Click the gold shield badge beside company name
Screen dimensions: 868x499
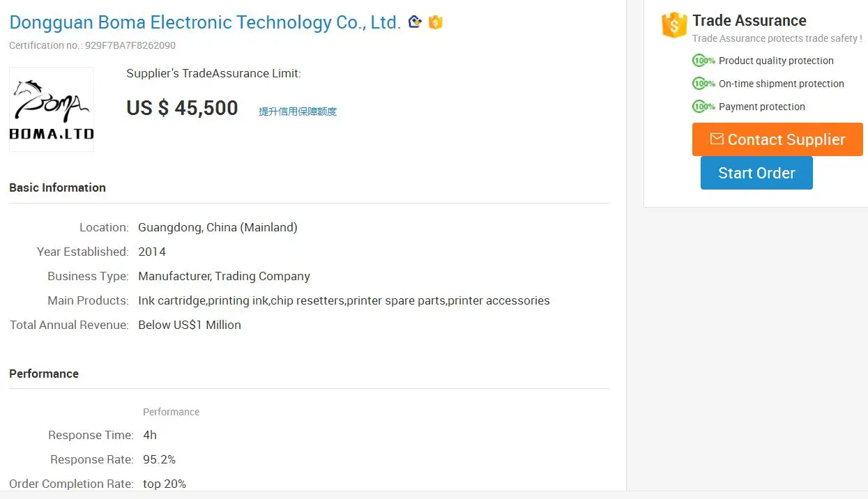click(436, 22)
